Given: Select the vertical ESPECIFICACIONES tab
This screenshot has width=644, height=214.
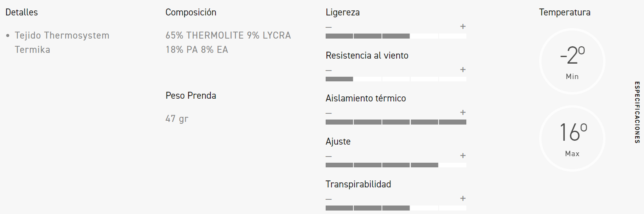Looking at the screenshot, I should [637, 112].
